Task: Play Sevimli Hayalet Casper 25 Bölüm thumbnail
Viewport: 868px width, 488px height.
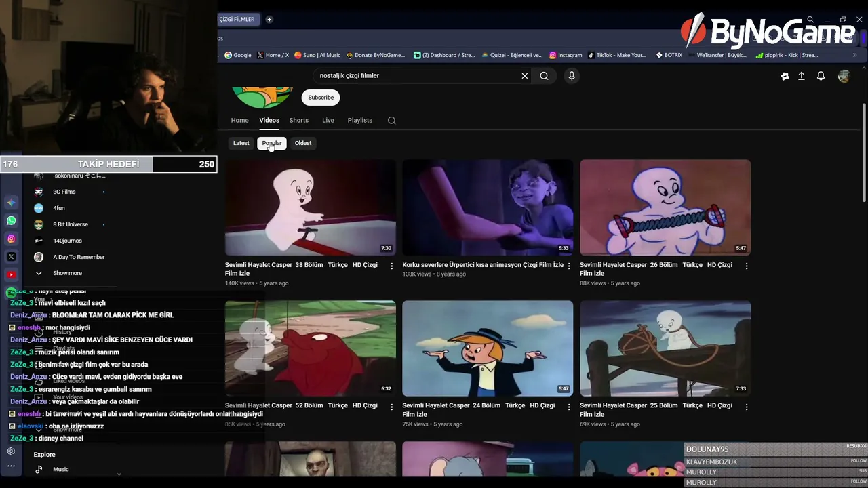Action: (665, 348)
